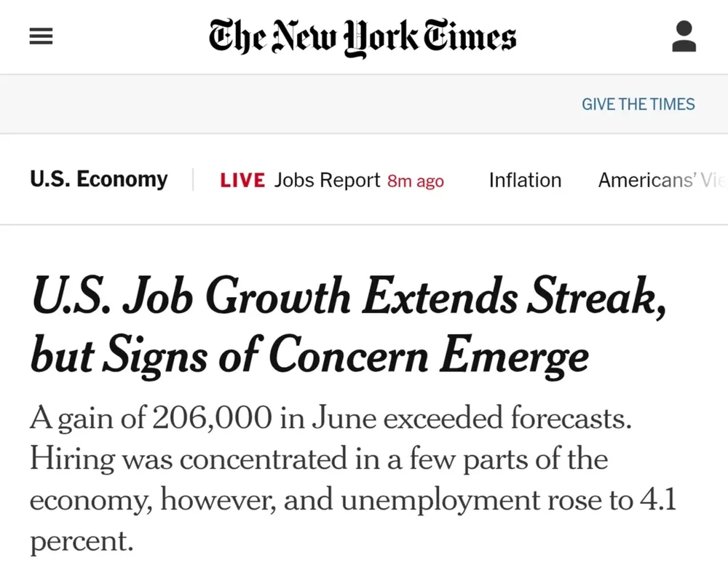The height and width of the screenshot is (573, 728).
Task: Click the 8m ago timestamp
Action: [416, 181]
